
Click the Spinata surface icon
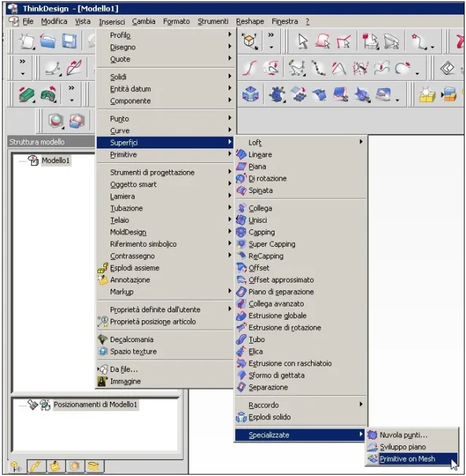tap(241, 191)
